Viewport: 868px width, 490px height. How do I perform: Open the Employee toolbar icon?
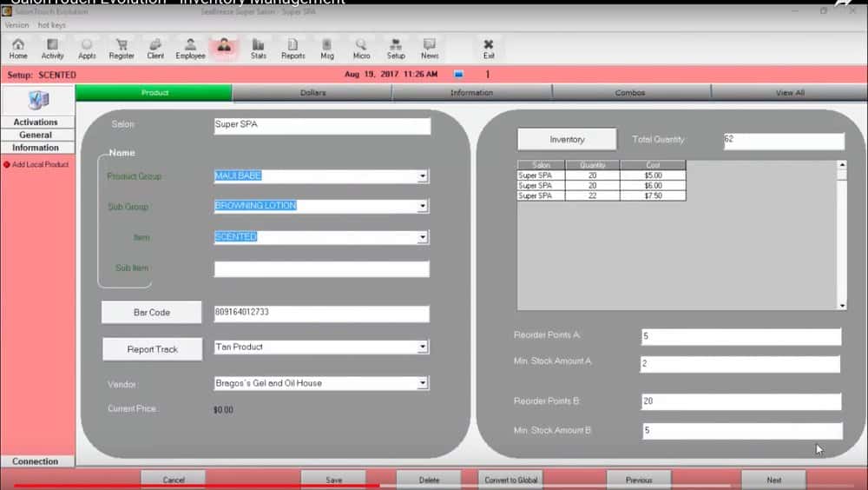pos(190,49)
